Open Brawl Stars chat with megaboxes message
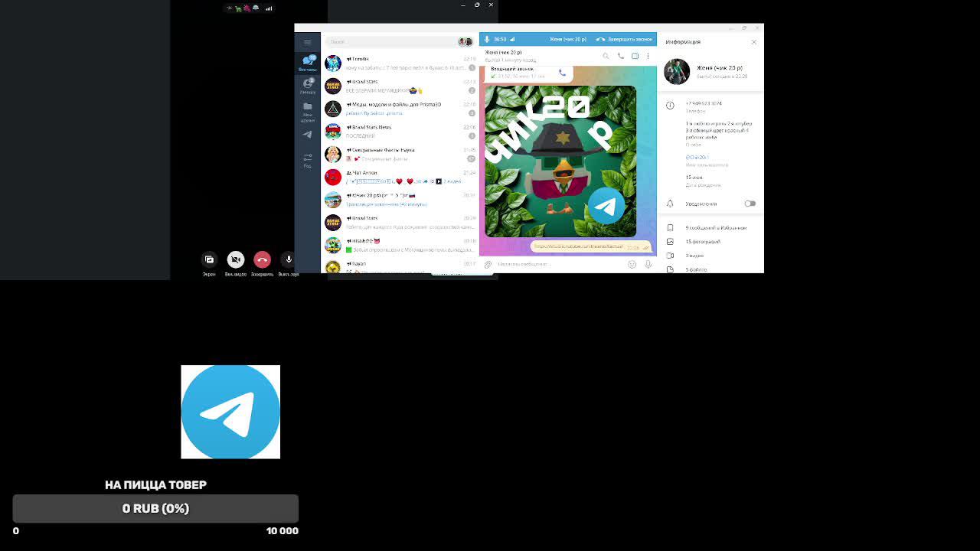The height and width of the screenshot is (551, 980). [x=400, y=86]
